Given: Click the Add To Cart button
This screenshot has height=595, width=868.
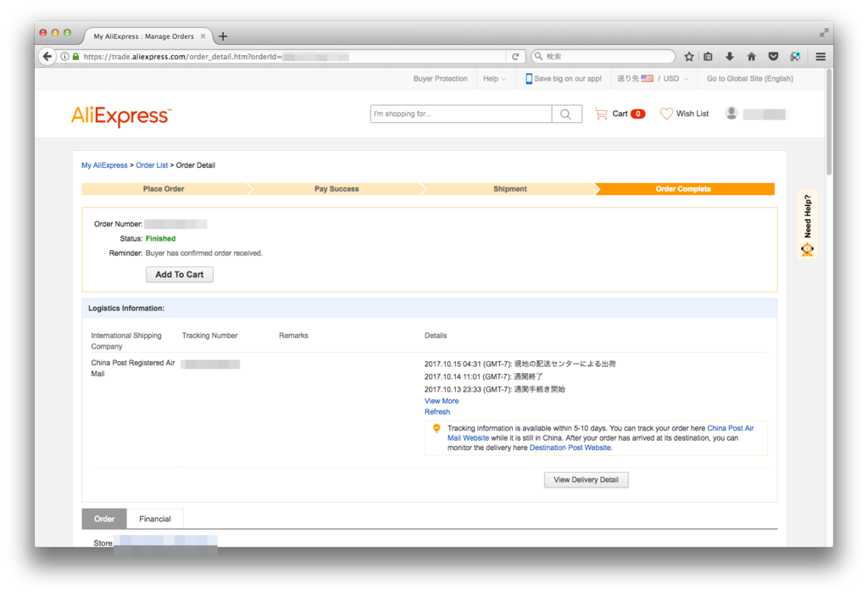Looking at the screenshot, I should tap(180, 275).
